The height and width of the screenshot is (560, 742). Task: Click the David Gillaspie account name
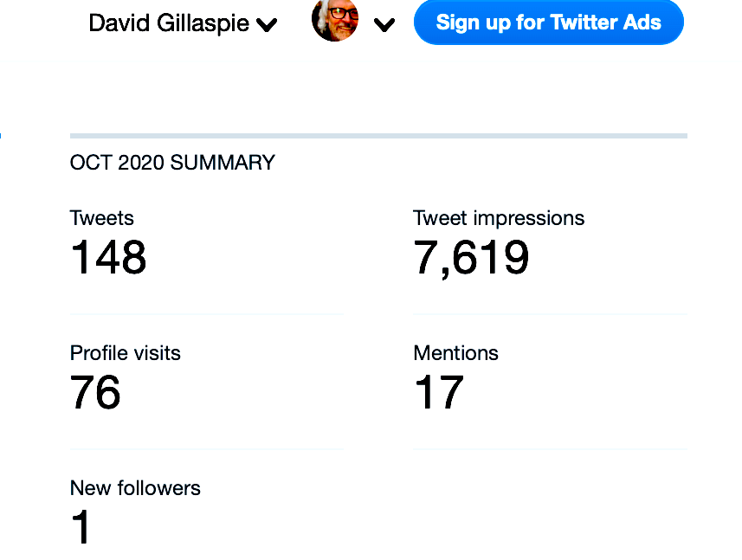coord(170,23)
